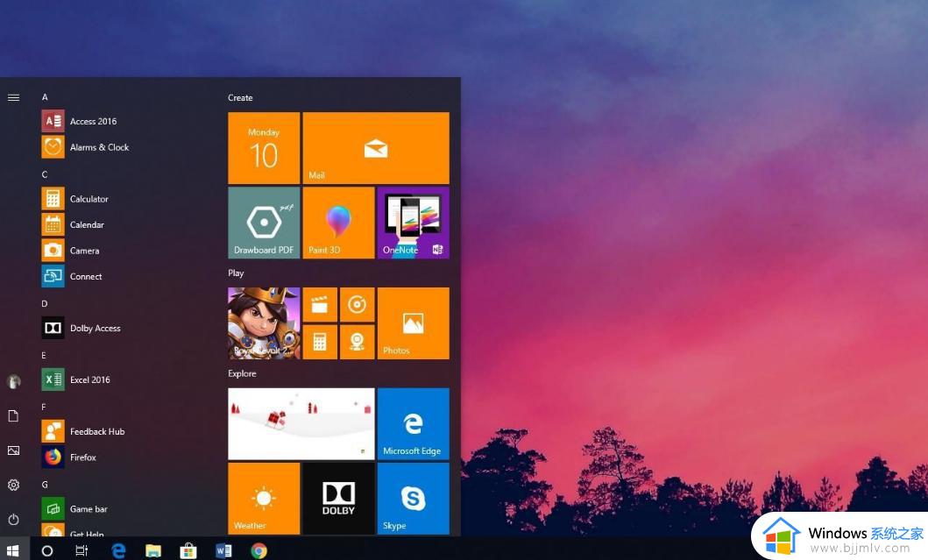
Task: Launch the Paint 3D tile
Action: (x=338, y=223)
